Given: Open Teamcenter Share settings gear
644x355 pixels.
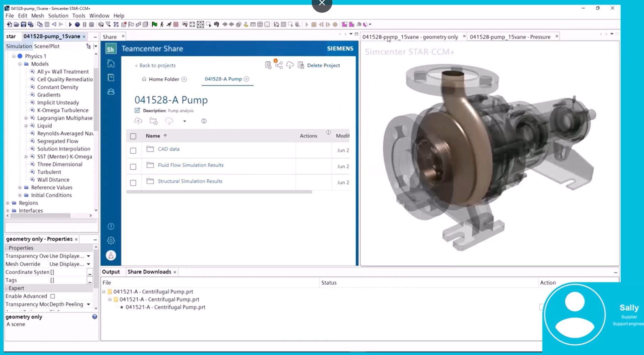Looking at the screenshot, I should 111,240.
